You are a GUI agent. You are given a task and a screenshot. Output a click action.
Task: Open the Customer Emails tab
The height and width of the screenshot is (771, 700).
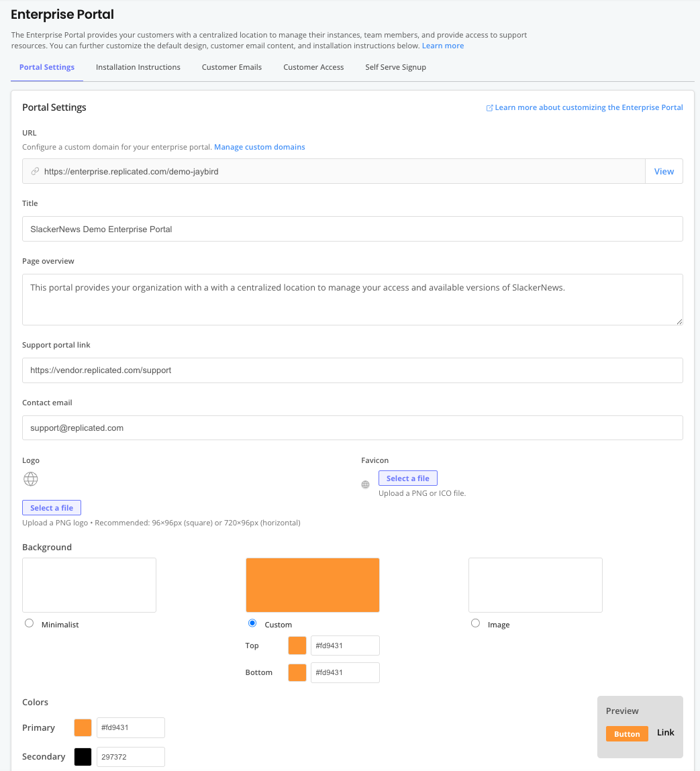(x=232, y=67)
